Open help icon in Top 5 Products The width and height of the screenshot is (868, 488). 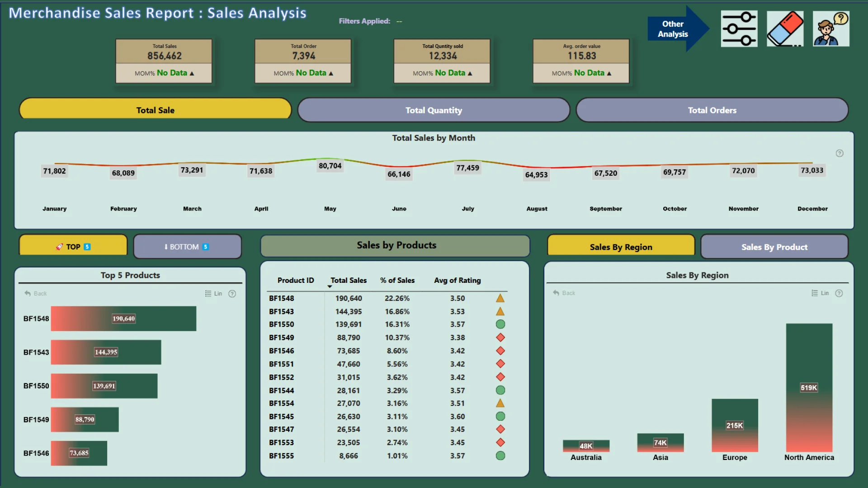coord(232,294)
